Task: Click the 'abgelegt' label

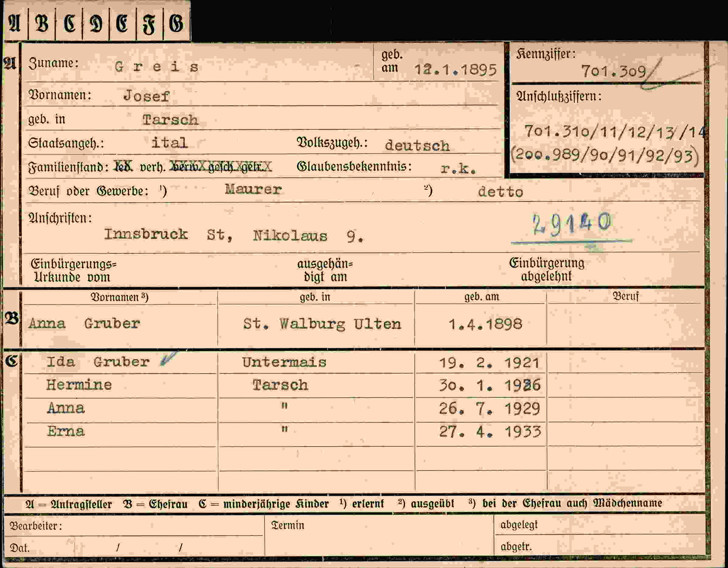Action: [x=519, y=525]
